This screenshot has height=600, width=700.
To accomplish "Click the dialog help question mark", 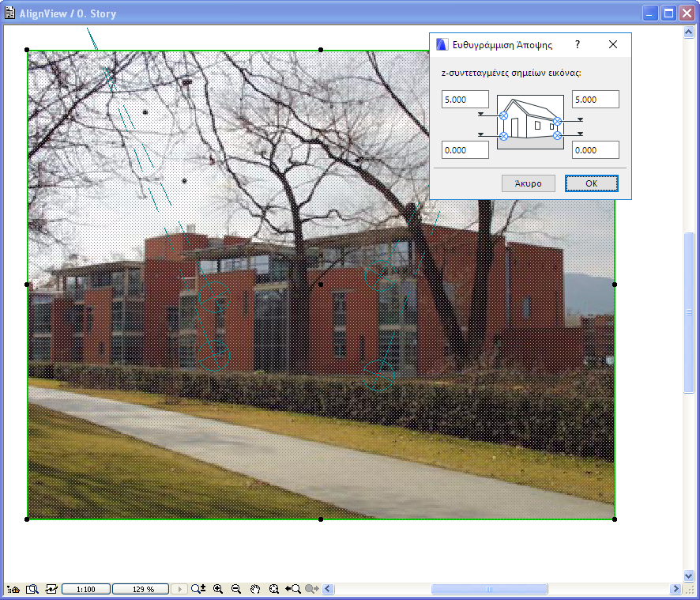I will (578, 44).
